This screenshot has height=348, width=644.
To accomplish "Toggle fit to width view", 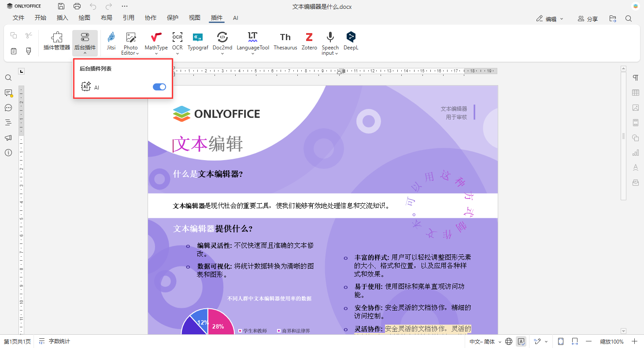I will [x=575, y=341].
